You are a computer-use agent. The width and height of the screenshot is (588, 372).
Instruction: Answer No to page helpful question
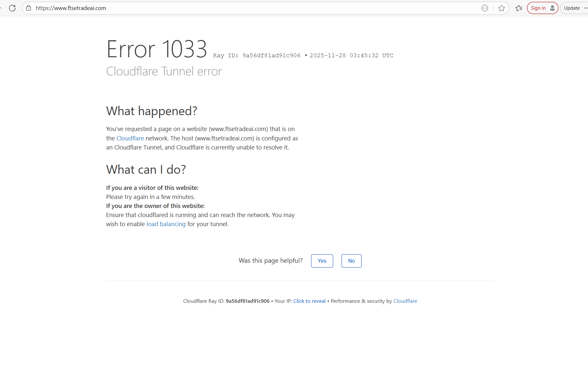pyautogui.click(x=351, y=261)
